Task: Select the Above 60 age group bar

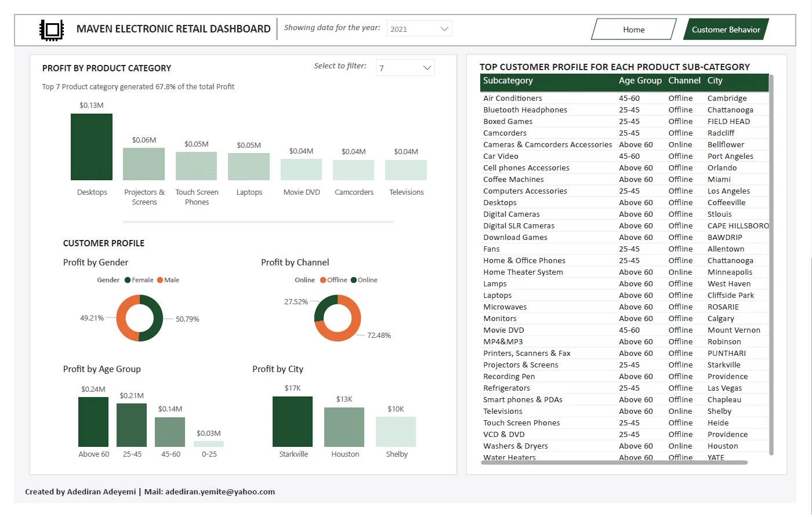Action: click(93, 422)
